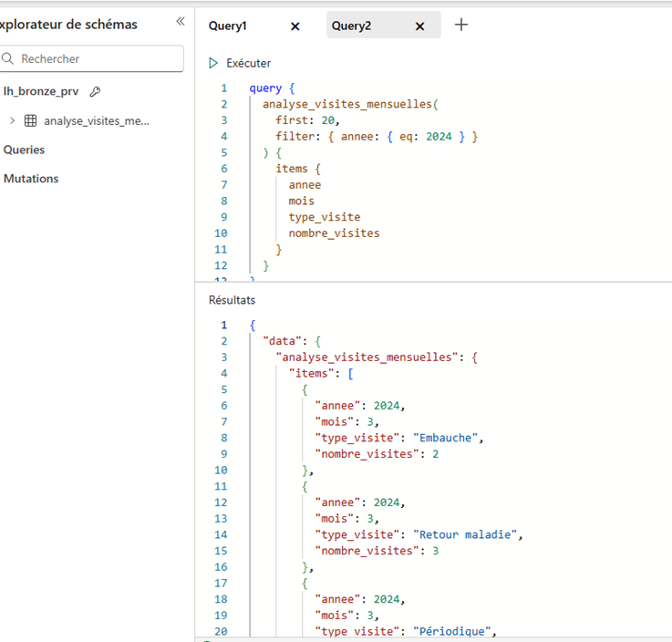Close the Query2 tab
This screenshot has height=642, width=672.
419,26
